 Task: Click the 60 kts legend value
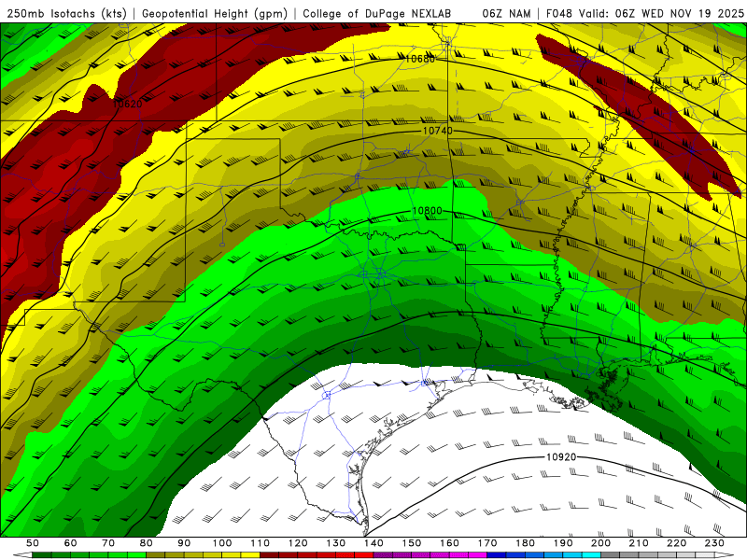[71, 543]
